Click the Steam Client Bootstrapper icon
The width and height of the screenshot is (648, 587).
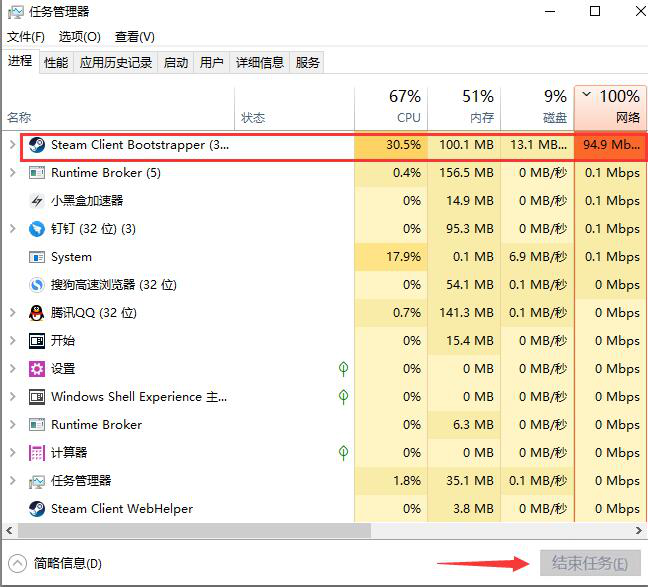[37, 145]
